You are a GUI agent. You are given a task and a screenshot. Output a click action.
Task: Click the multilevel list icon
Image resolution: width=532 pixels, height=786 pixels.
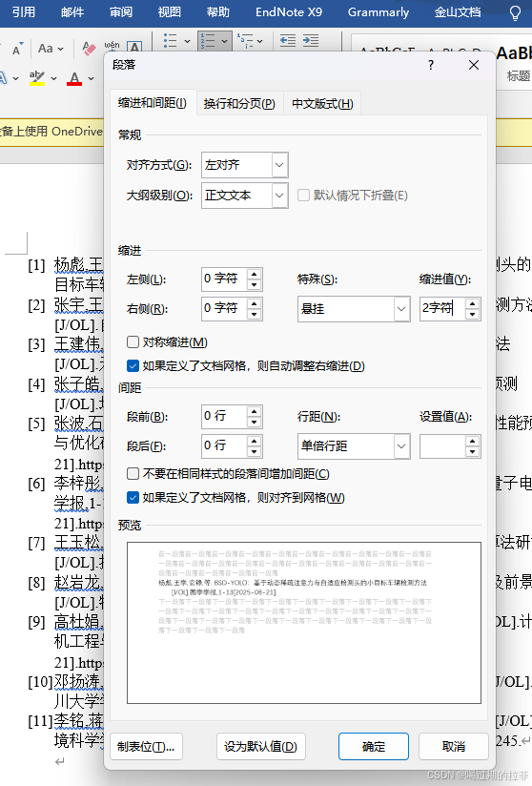245,41
